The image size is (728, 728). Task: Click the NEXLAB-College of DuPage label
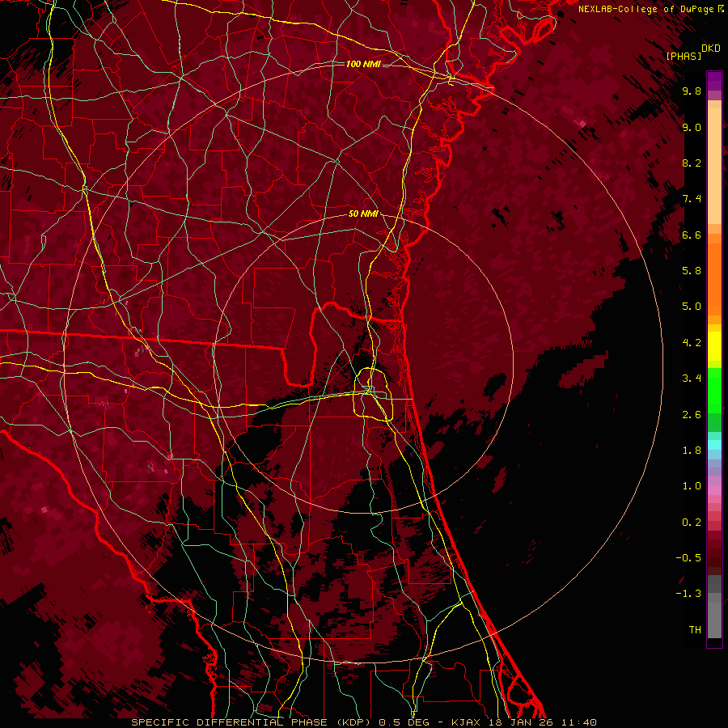pyautogui.click(x=647, y=9)
